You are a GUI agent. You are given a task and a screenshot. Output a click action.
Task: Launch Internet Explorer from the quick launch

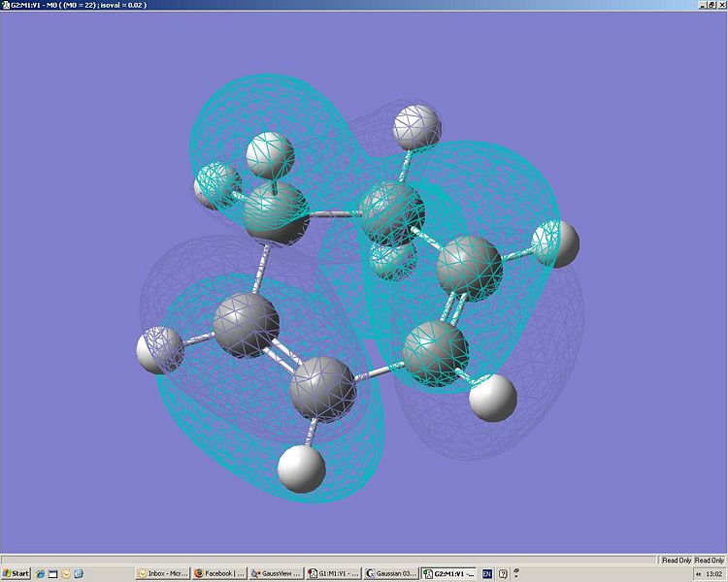[41, 573]
